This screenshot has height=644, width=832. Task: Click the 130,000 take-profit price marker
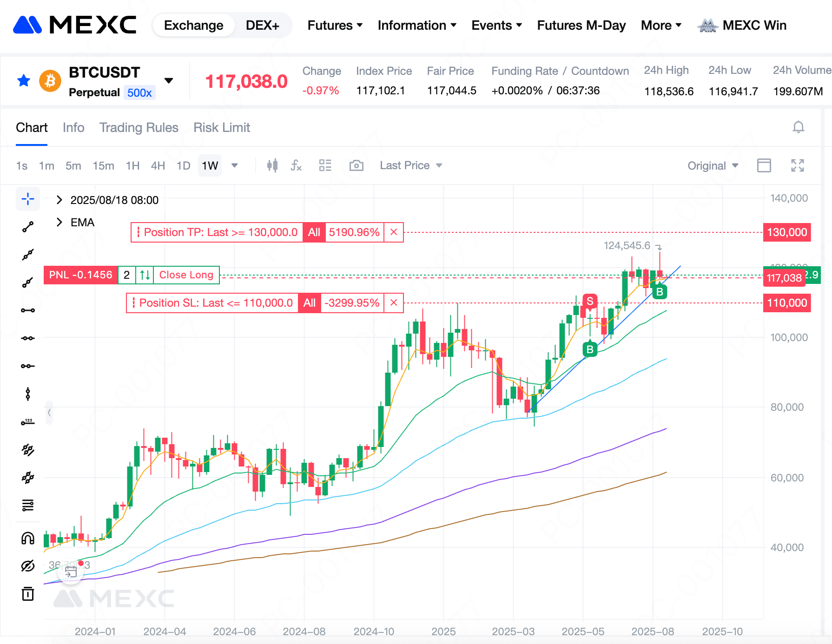click(786, 232)
